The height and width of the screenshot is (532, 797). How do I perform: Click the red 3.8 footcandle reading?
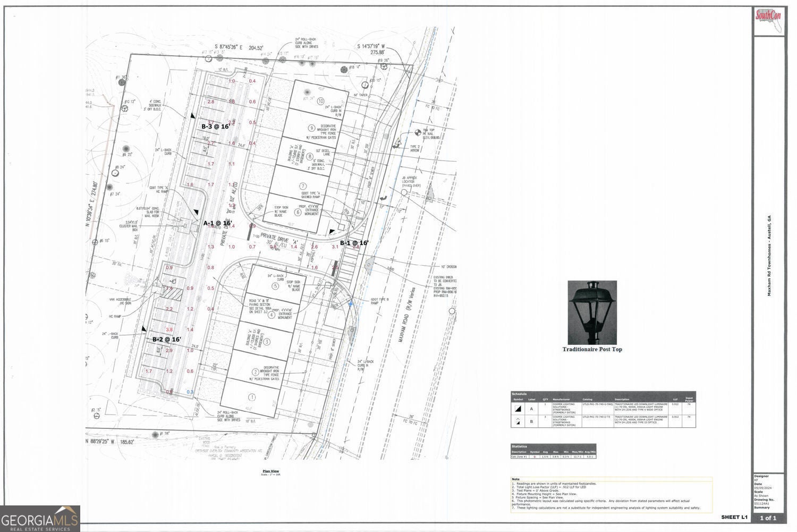tap(169, 330)
